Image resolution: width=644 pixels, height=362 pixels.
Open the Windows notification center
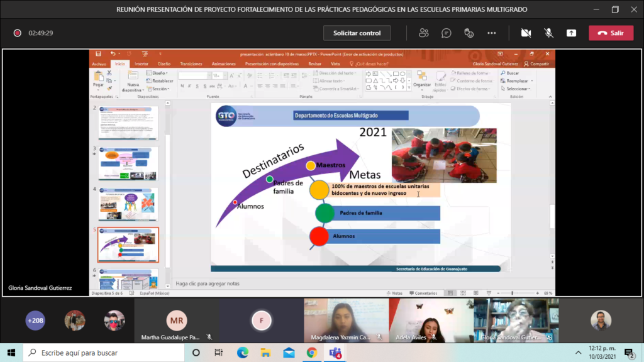click(x=628, y=353)
